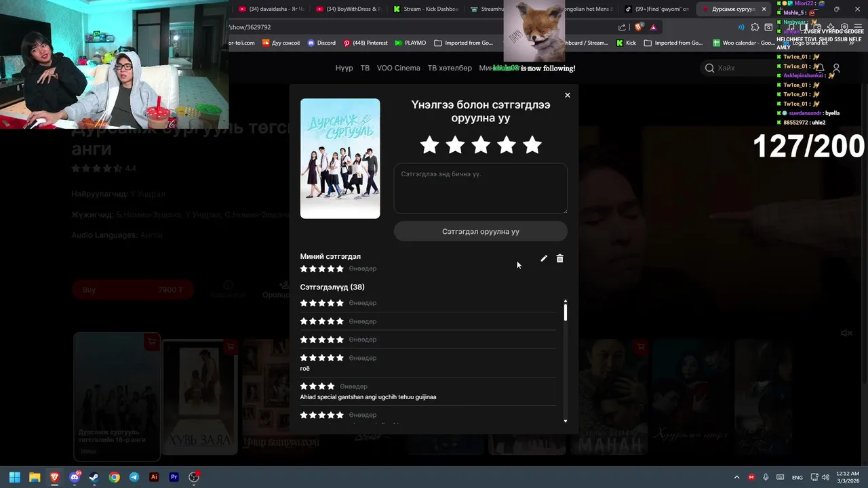Click the Дурсамж сургууль 15-р анги card
The image size is (868, 488).
point(117,396)
